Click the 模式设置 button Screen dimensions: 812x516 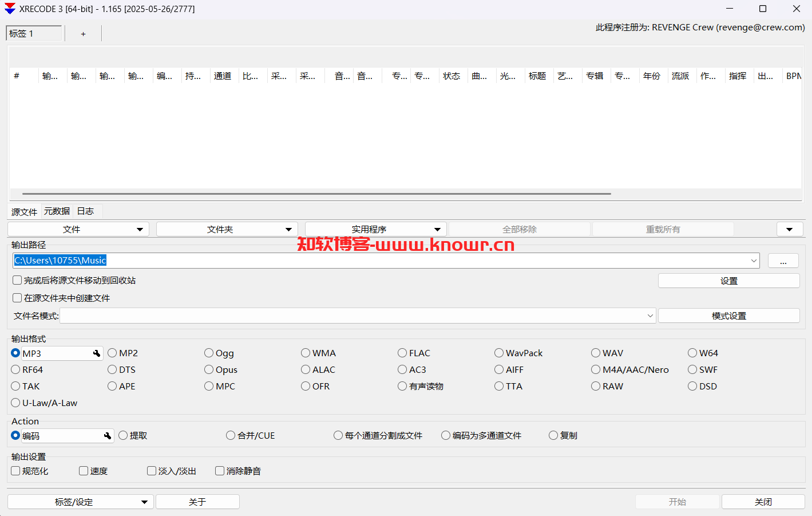(x=729, y=316)
